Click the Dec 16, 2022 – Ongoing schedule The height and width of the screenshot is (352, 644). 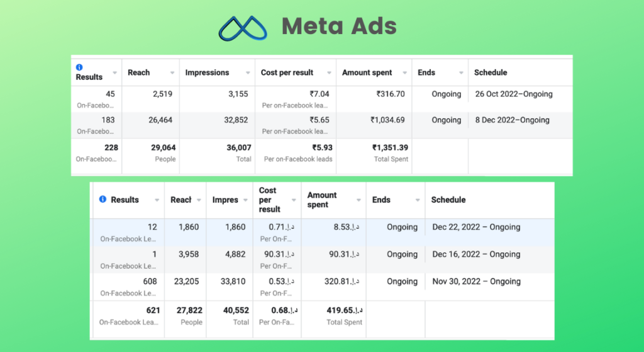[476, 254]
